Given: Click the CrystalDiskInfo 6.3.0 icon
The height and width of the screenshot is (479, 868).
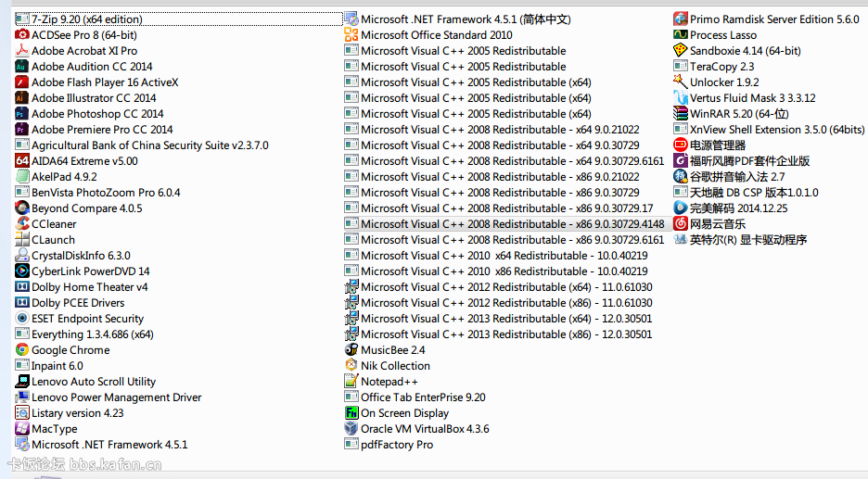Looking at the screenshot, I should coord(22,256).
